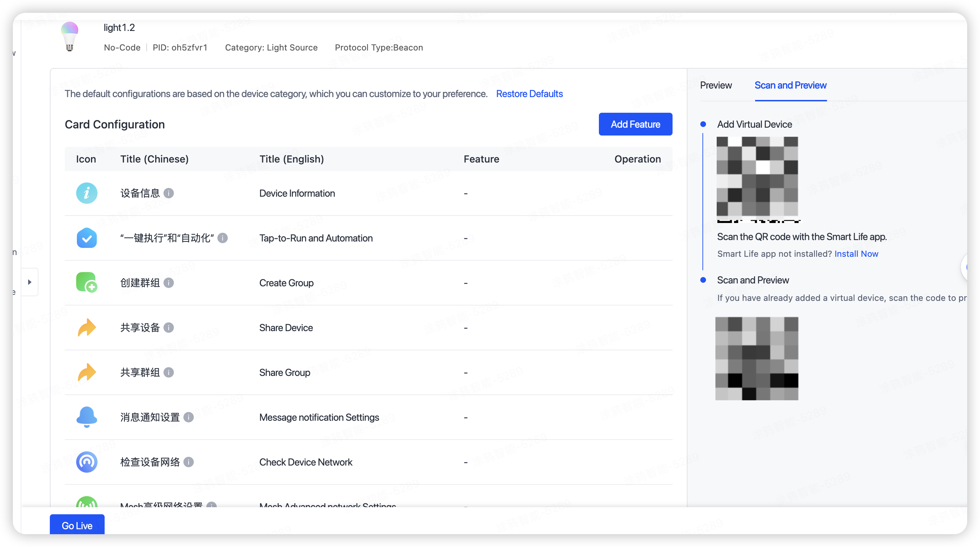The width and height of the screenshot is (980, 547).
Task: Click the Card Configuration heading
Action: 115,125
